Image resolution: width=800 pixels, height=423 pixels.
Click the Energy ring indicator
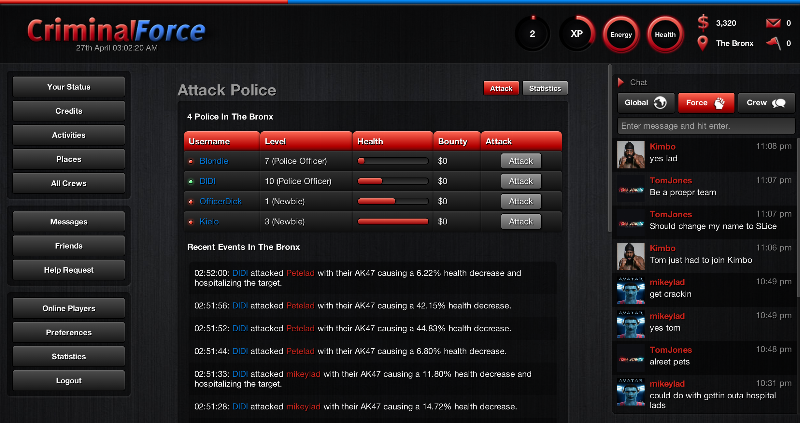point(621,35)
